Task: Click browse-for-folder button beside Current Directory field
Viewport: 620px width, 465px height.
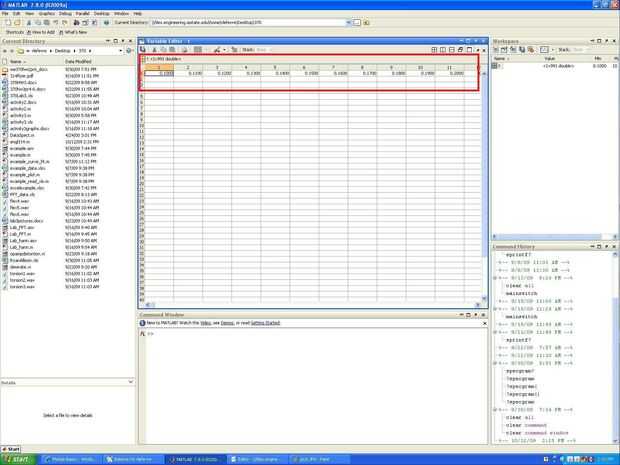Action: pos(357,23)
